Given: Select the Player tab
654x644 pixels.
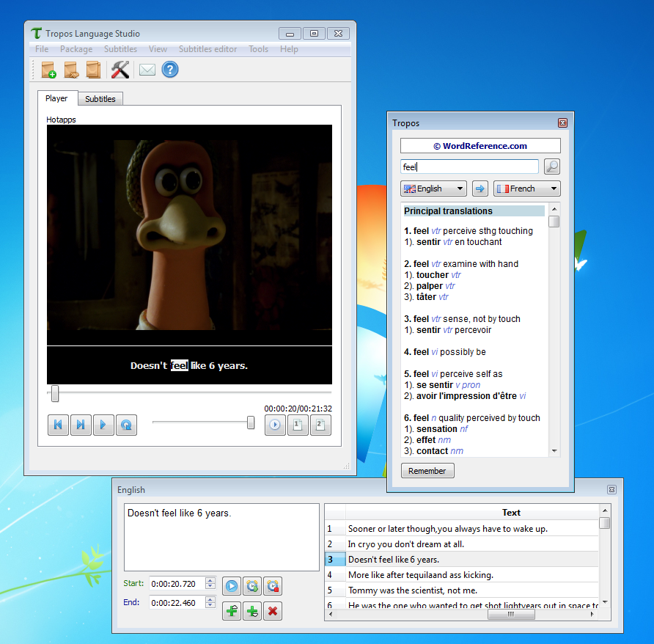Looking at the screenshot, I should pos(56,98).
